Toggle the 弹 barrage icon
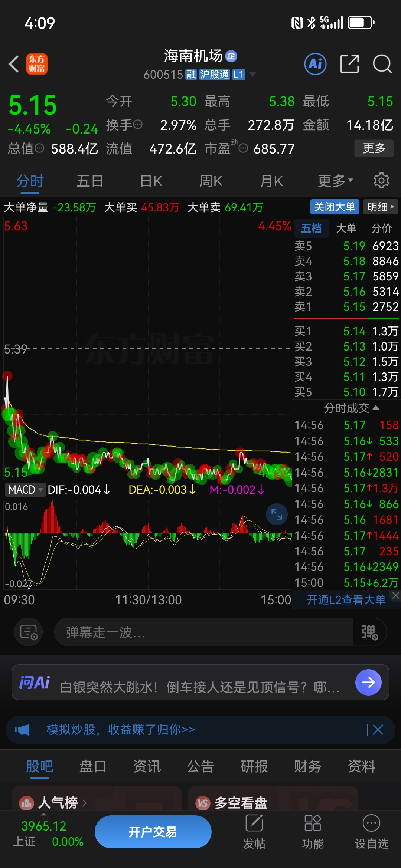The width and height of the screenshot is (401, 868). 369,632
